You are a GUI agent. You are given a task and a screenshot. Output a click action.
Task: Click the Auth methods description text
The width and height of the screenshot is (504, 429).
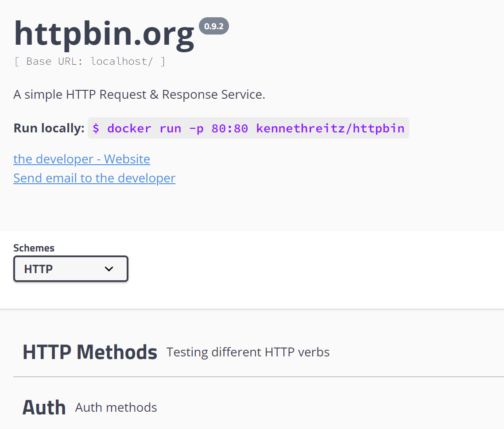(x=116, y=407)
